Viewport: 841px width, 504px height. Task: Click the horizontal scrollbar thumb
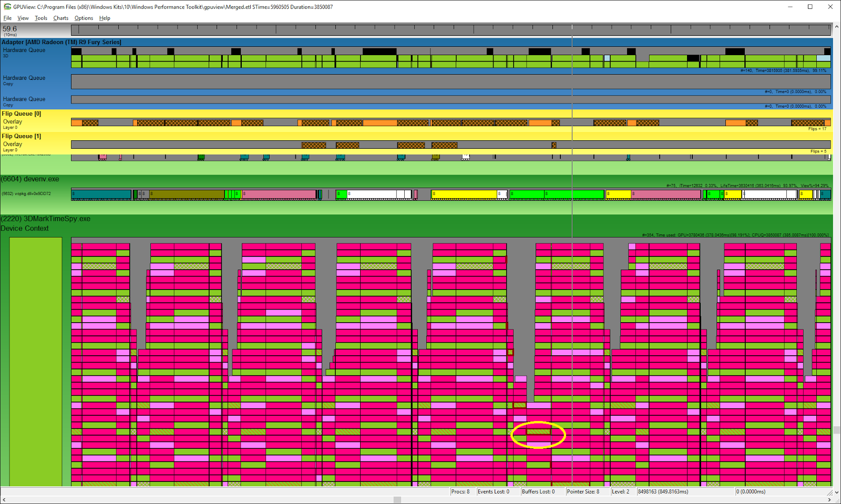pyautogui.click(x=397, y=500)
